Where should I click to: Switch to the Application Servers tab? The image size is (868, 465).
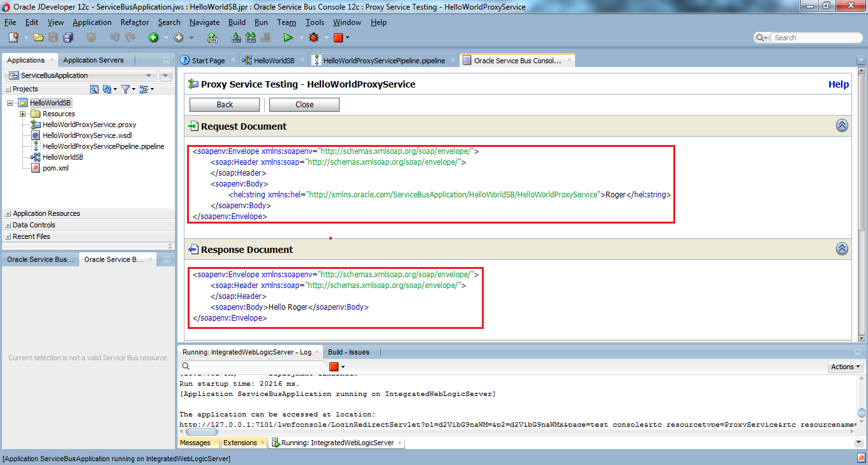coord(93,60)
